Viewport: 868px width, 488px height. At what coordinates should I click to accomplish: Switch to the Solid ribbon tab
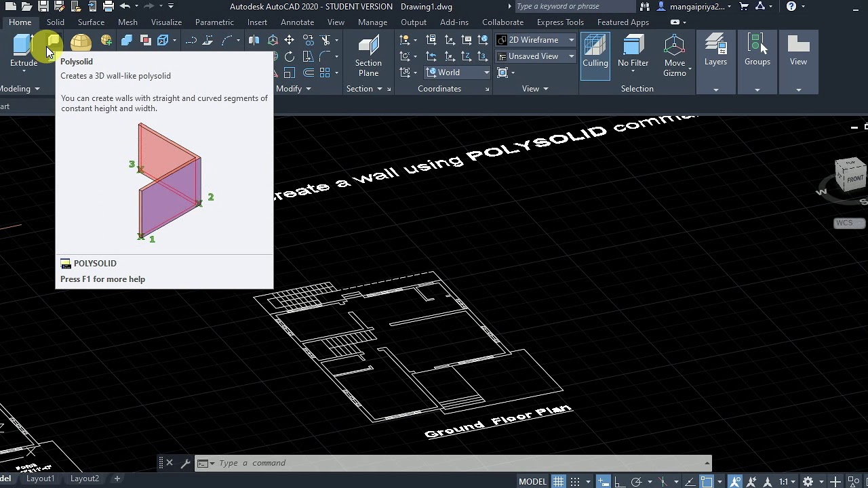click(x=56, y=22)
